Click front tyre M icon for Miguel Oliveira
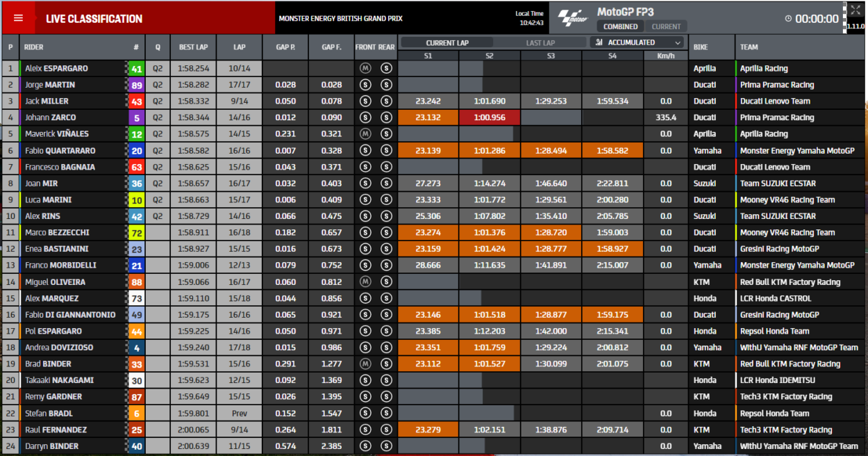This screenshot has width=868, height=456. click(365, 282)
